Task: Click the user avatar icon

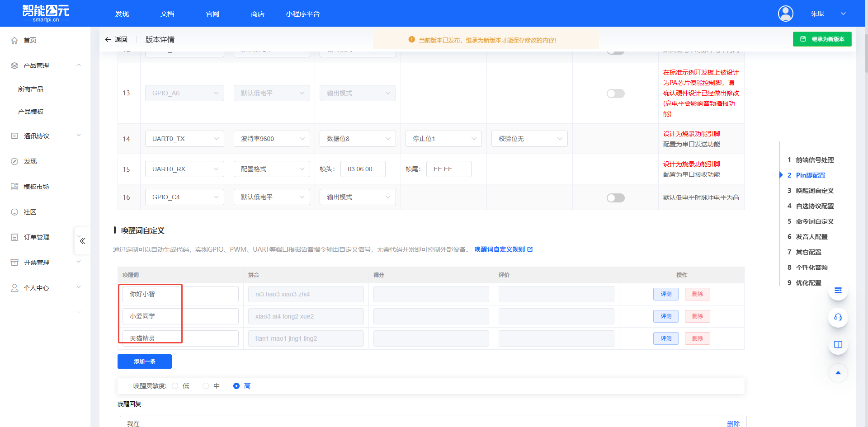Action: point(785,14)
